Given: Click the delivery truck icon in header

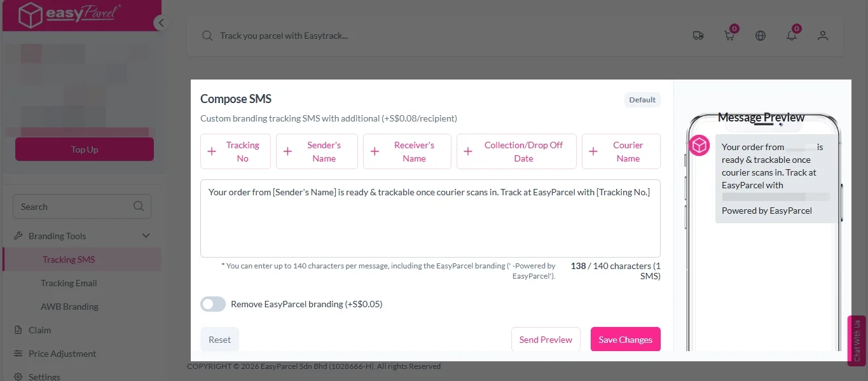Looking at the screenshot, I should pos(698,36).
